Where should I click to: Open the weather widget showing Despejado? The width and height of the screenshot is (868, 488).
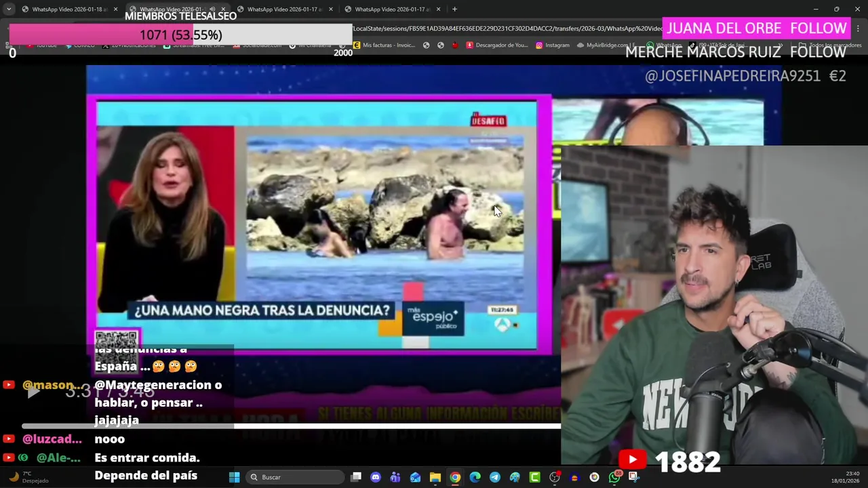[27, 477]
